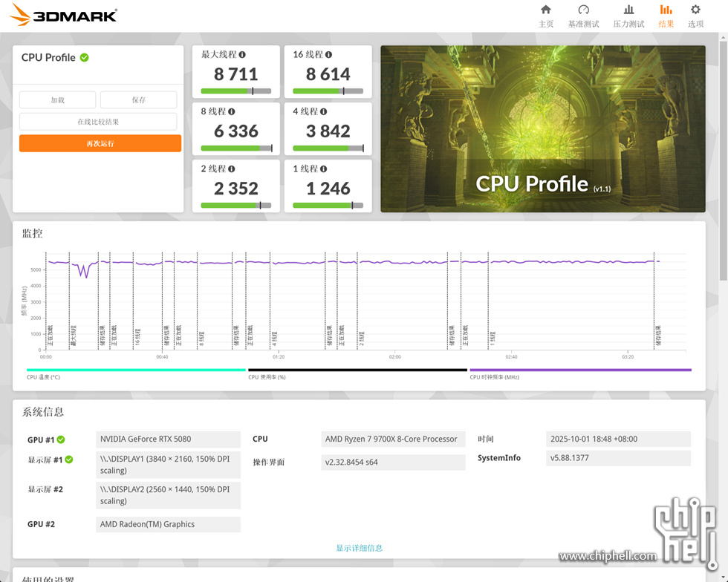This screenshot has width=728, height=582.
Task: Open the Options gear icon
Action: (x=695, y=10)
